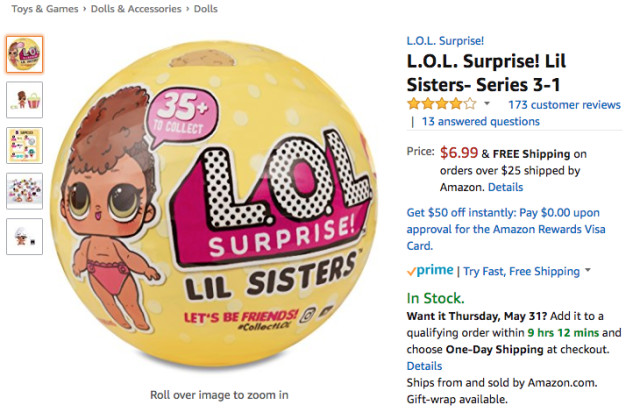Open the L.O.L. Surprise! brand link
Screen dimensions: 640x412
(x=445, y=41)
